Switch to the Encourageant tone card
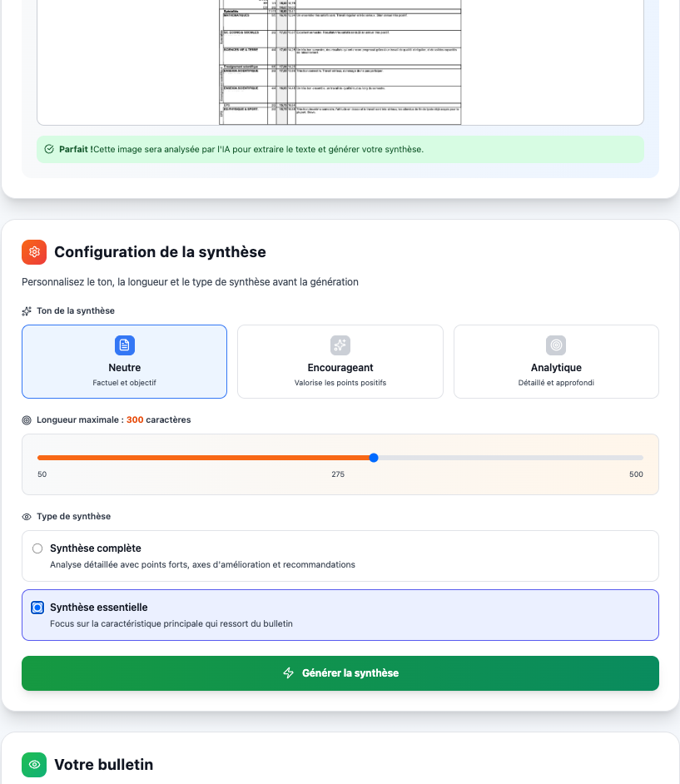 pos(340,361)
